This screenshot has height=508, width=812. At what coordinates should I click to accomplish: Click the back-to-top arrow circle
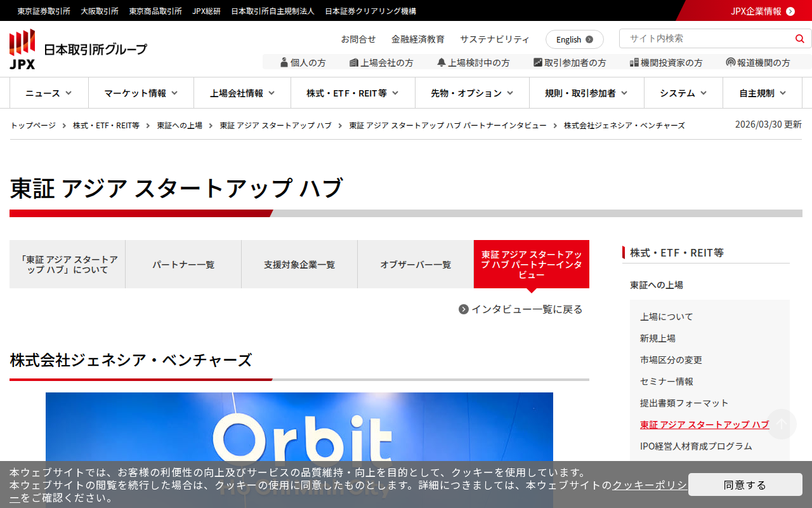(782, 424)
